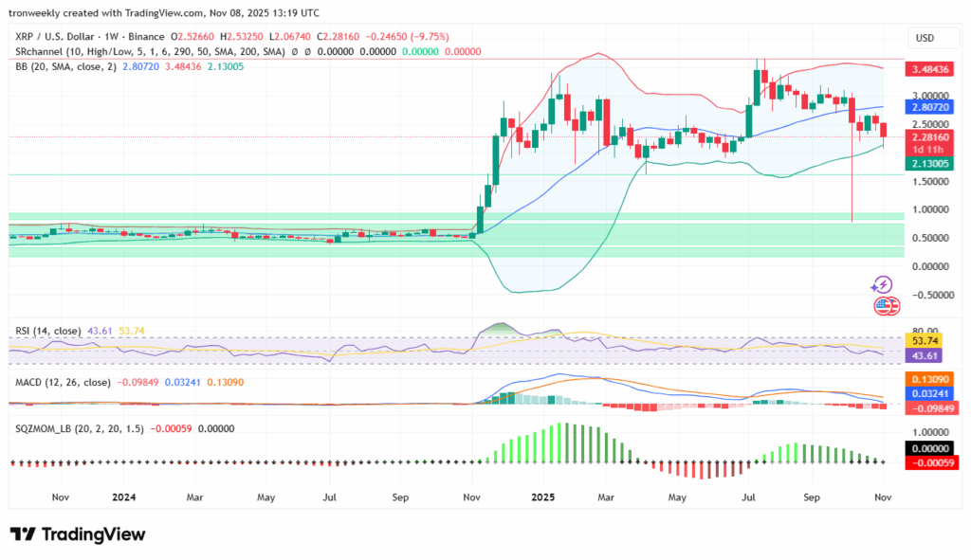Click the purple lightning bolt icon
Image resolution: width=971 pixels, height=560 pixels.
pos(883,284)
